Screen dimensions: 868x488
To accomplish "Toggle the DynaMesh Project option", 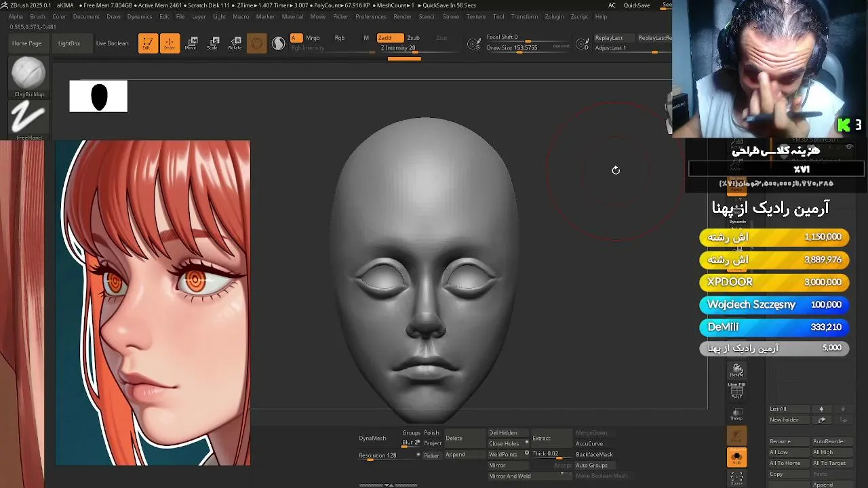I will pyautogui.click(x=433, y=443).
